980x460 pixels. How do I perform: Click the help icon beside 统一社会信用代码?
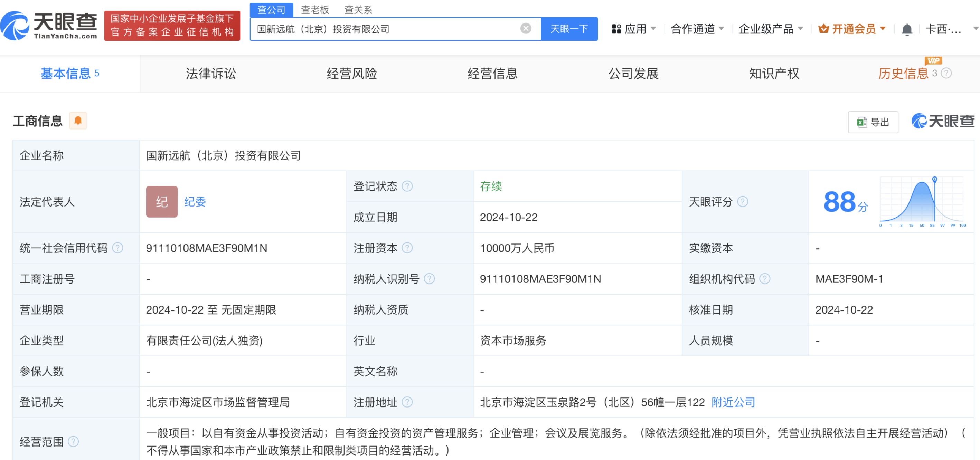click(x=118, y=248)
